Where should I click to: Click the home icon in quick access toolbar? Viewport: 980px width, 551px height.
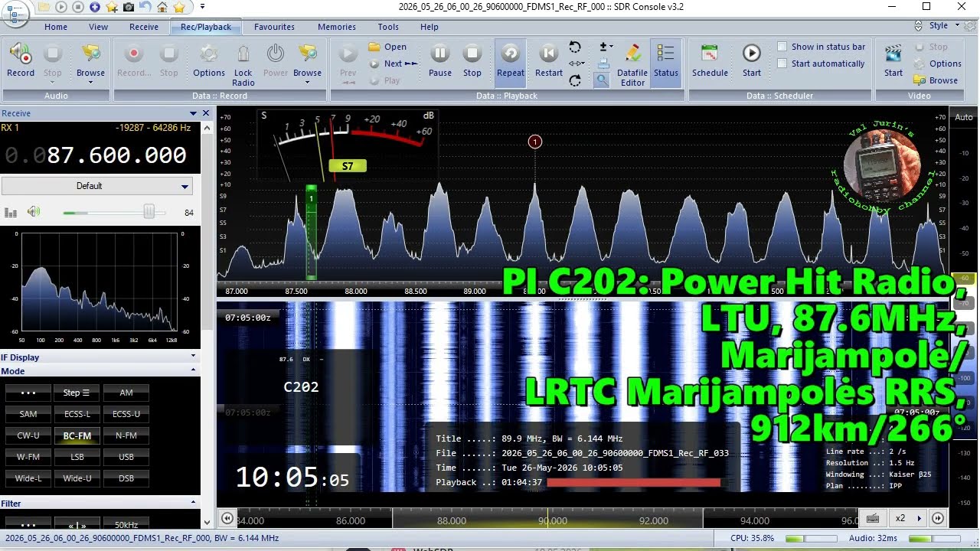162,7
